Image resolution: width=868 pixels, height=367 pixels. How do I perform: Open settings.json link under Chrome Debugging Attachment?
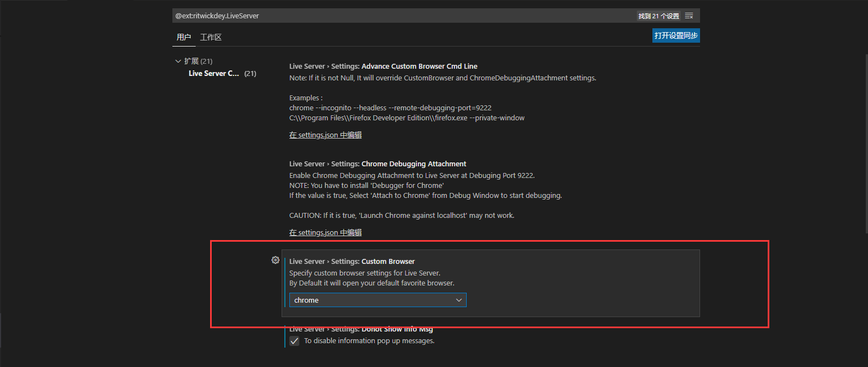click(325, 232)
